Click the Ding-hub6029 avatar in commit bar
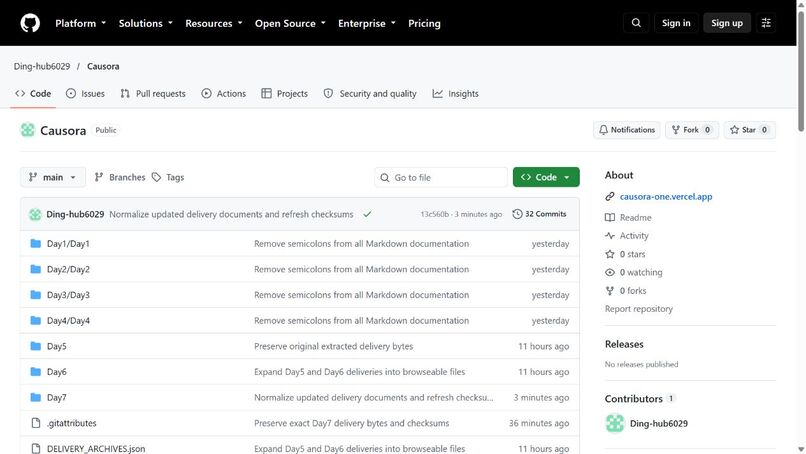The width and height of the screenshot is (806, 454). [35, 214]
